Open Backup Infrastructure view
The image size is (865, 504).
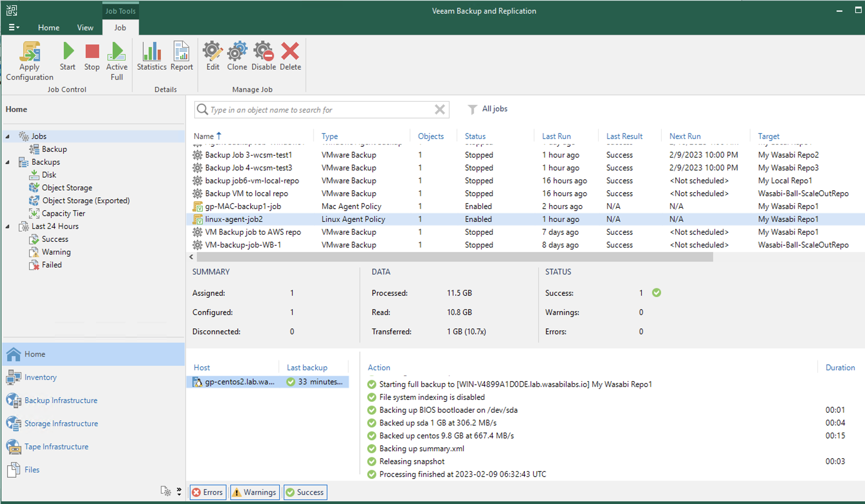pyautogui.click(x=93, y=401)
